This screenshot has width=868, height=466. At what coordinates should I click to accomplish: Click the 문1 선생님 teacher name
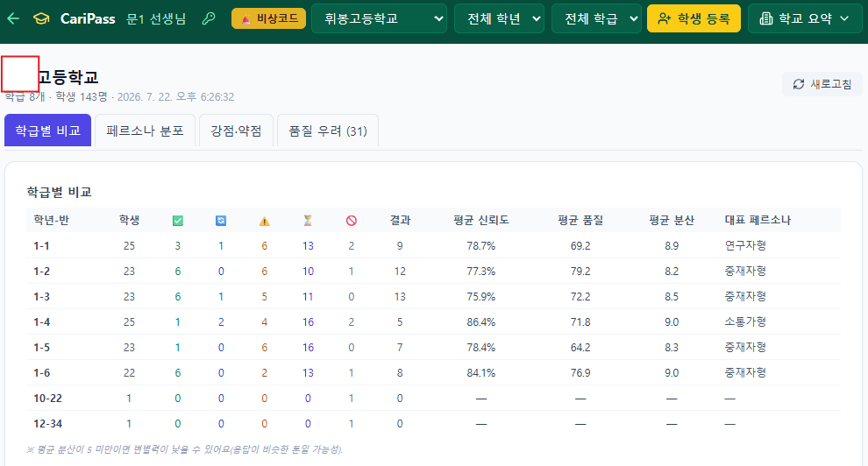coord(156,18)
